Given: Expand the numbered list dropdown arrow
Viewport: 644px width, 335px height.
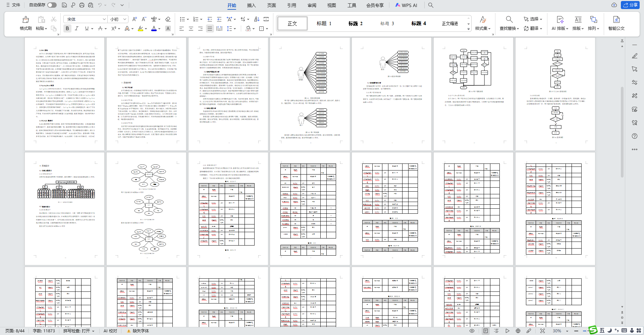Looking at the screenshot, I should tap(201, 19).
